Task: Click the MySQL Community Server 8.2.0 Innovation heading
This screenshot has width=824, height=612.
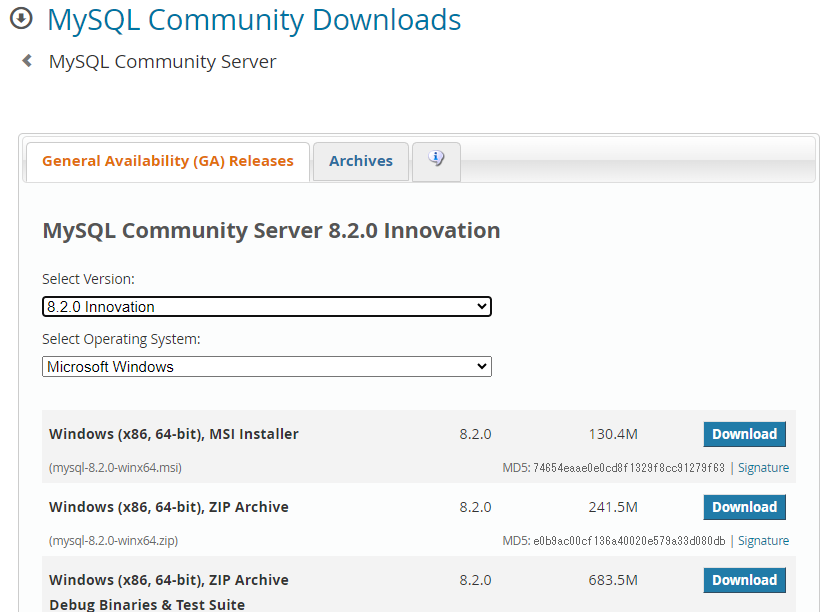Action: pos(271,231)
